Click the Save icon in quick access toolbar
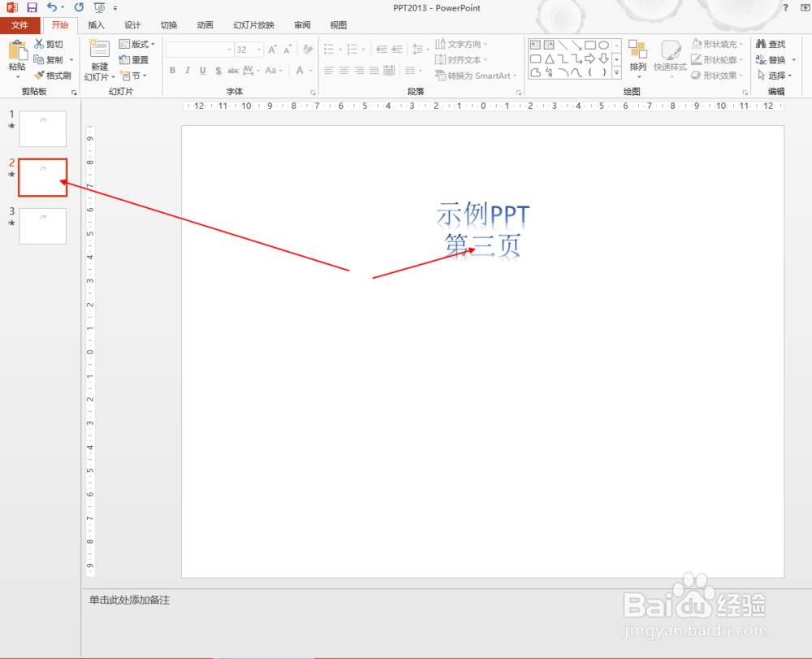 pyautogui.click(x=32, y=8)
